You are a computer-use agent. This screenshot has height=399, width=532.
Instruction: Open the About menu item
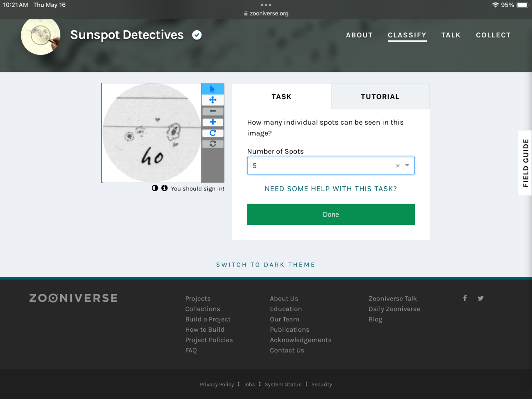click(360, 35)
